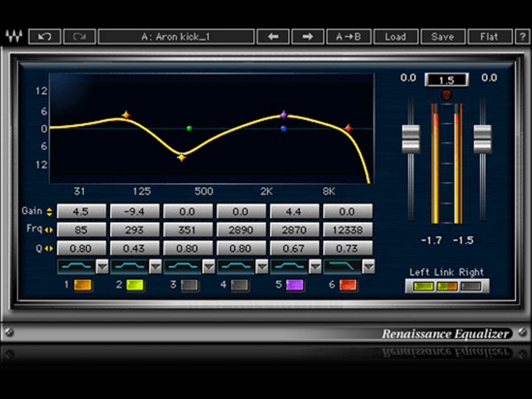This screenshot has height=399, width=532.
Task: Toggle the Left channel button
Action: [x=423, y=287]
